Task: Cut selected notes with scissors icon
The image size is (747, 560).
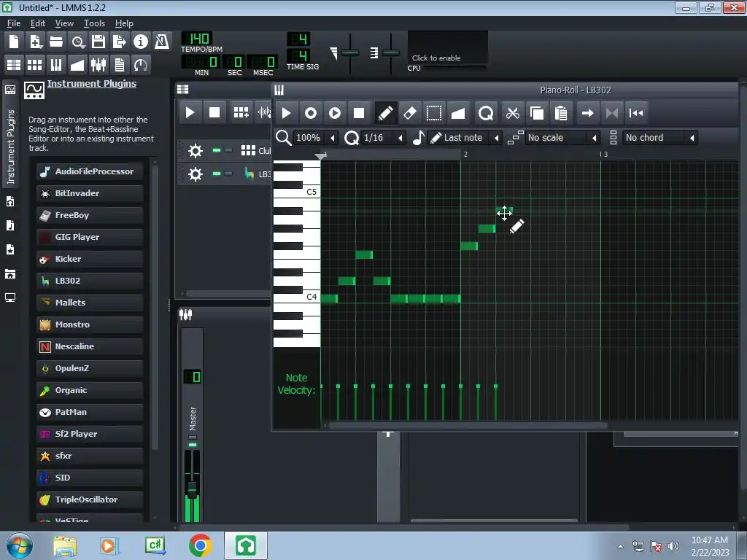Action: pyautogui.click(x=513, y=113)
